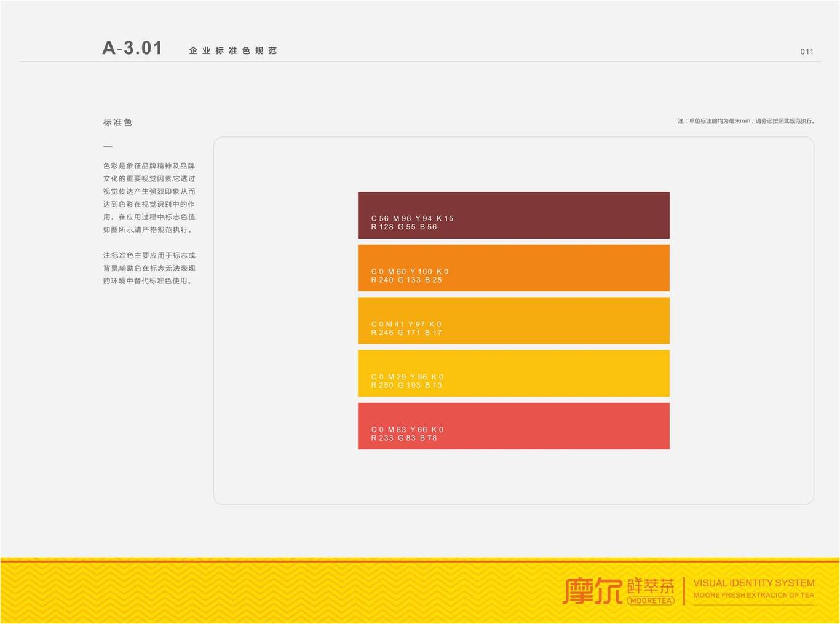Click the note '注：单位标注的均为毫米mm'
840x624 pixels.
point(714,121)
